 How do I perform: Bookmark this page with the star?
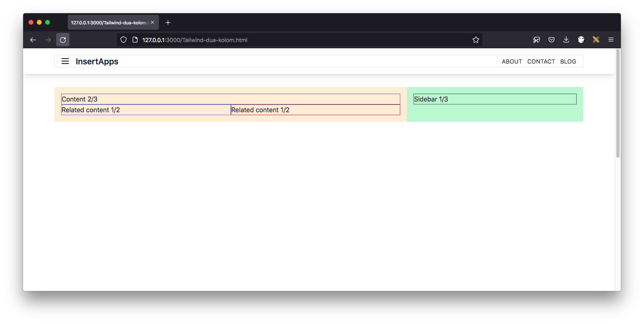point(476,40)
